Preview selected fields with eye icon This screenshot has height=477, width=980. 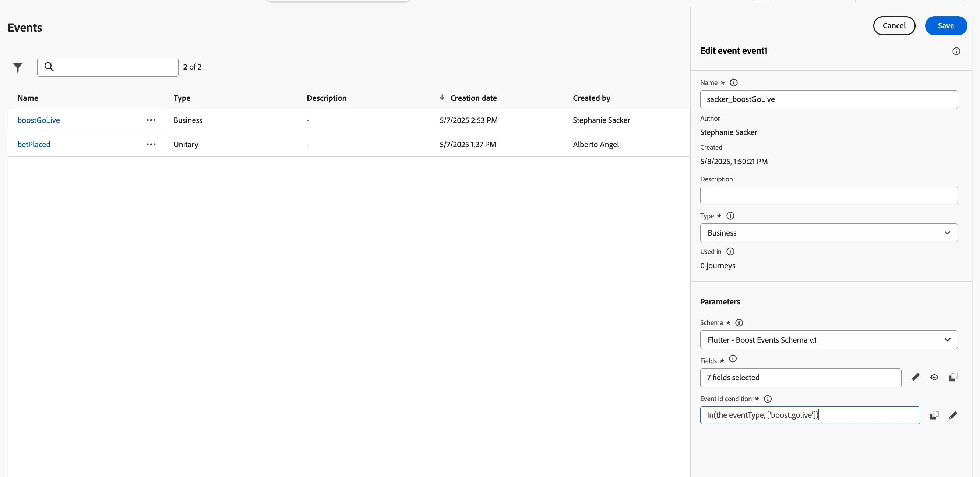(x=934, y=377)
